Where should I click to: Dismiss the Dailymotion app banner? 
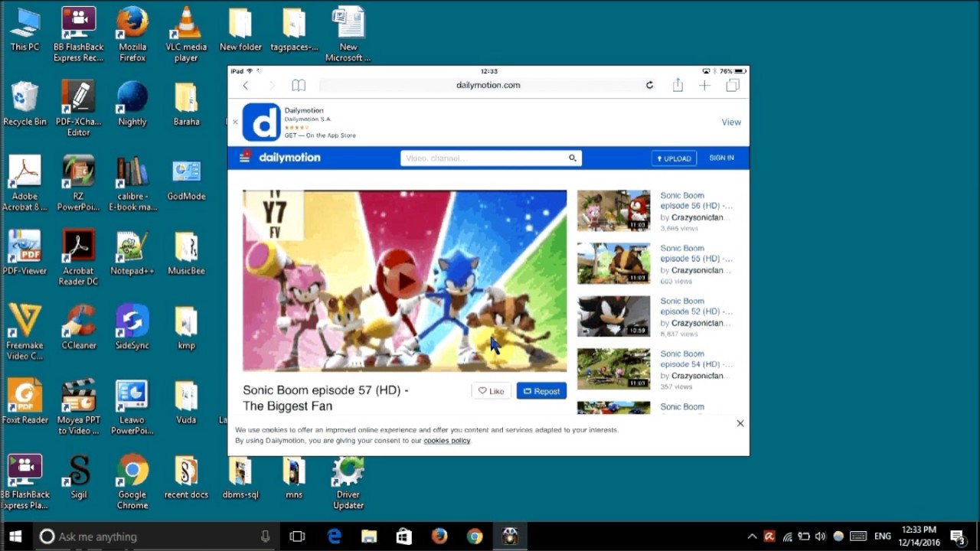coord(235,122)
